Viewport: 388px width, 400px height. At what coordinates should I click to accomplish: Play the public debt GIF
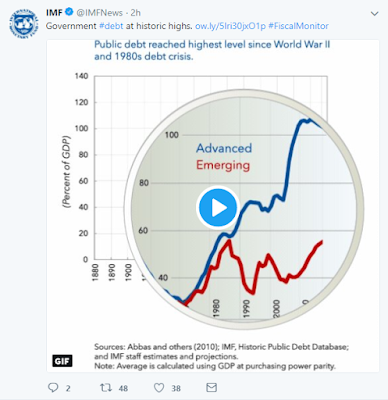click(x=218, y=208)
